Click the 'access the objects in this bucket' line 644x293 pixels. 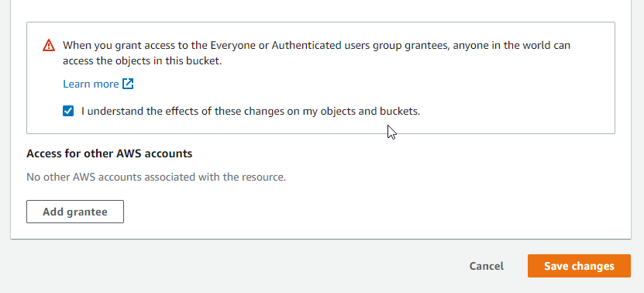click(142, 61)
